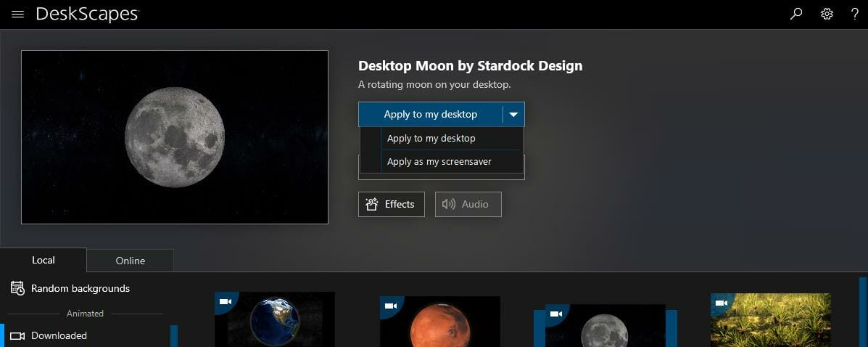The image size is (868, 347).
Task: Click the Downloaded video camera icon
Action: 17,336
